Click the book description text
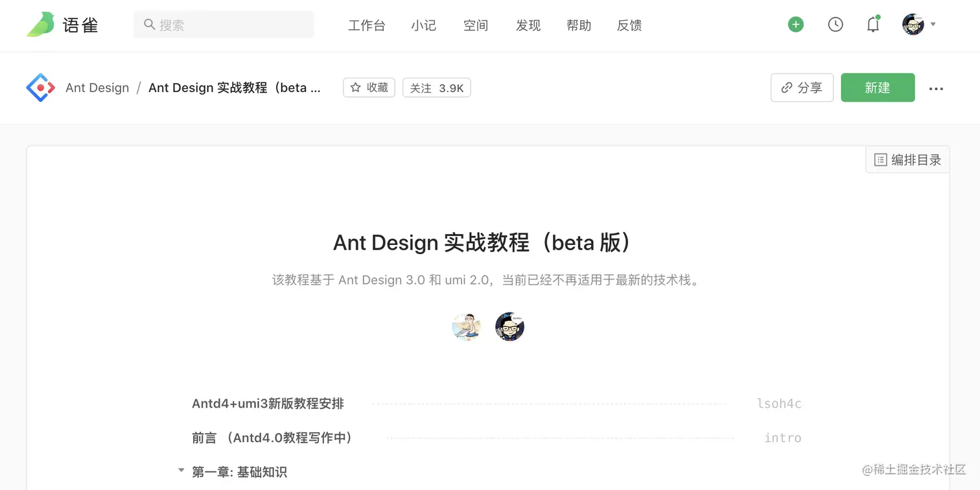The height and width of the screenshot is (490, 980). pos(487,281)
